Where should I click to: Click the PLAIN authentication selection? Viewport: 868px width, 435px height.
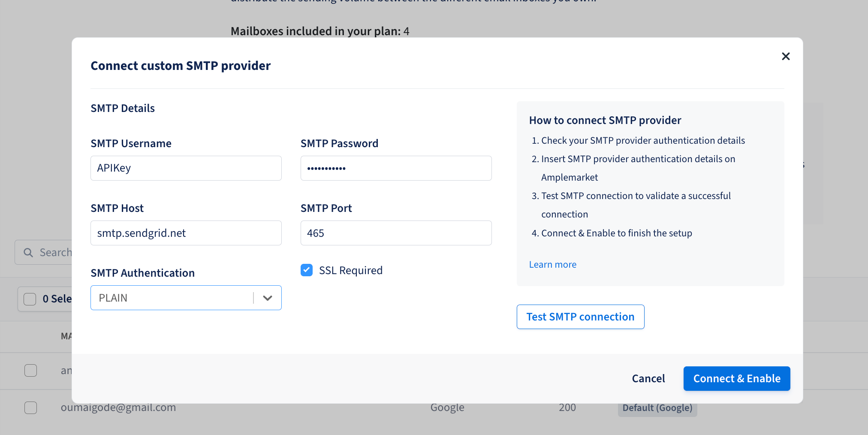click(172, 298)
